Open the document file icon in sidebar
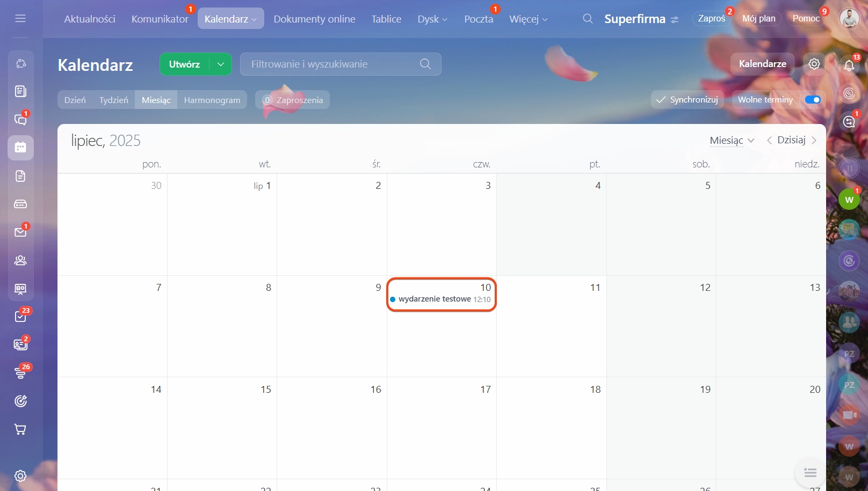The width and height of the screenshot is (868, 491). [20, 176]
